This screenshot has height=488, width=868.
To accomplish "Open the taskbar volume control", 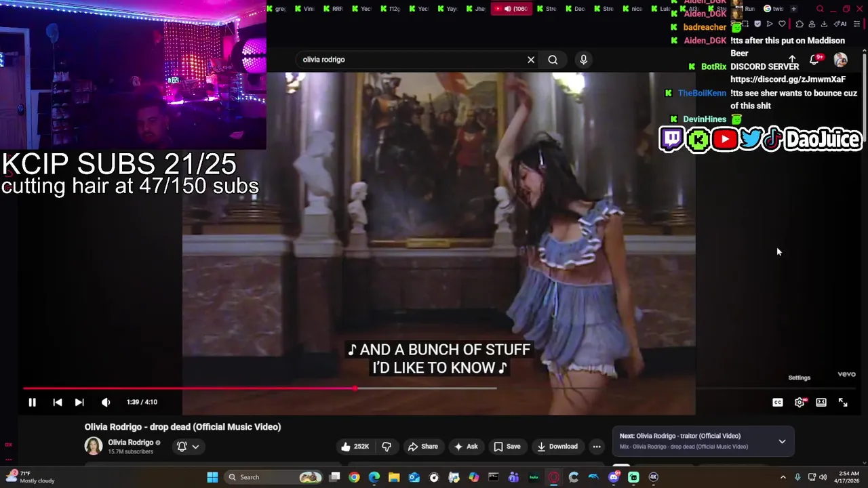I will coord(823,477).
